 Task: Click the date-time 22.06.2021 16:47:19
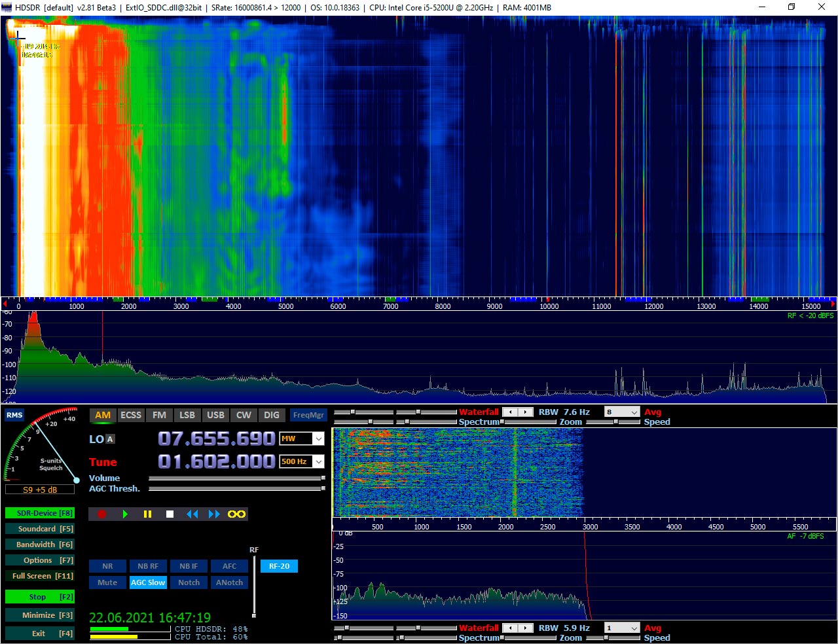150,617
